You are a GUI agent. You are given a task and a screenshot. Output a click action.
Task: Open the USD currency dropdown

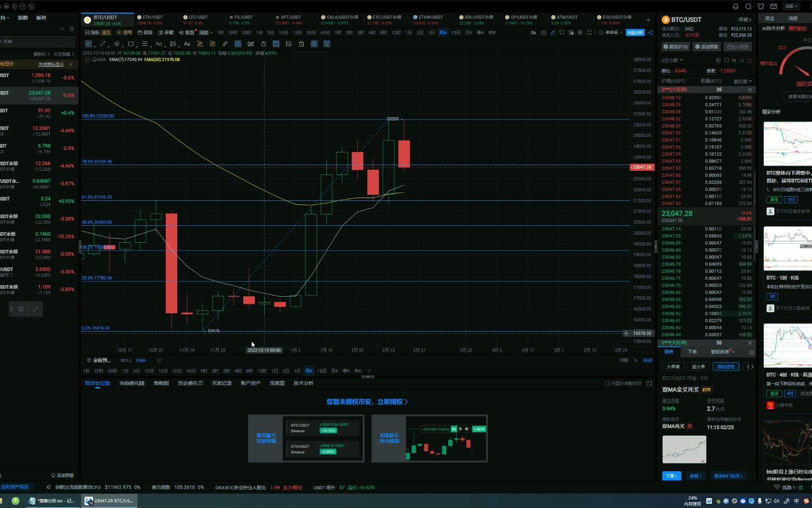pyautogui.click(x=792, y=6)
